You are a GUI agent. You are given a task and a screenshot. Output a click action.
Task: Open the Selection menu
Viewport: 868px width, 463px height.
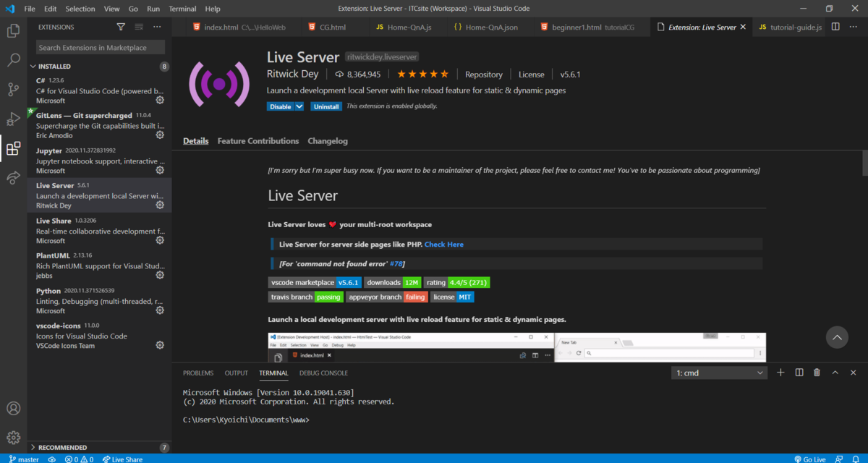pos(80,9)
